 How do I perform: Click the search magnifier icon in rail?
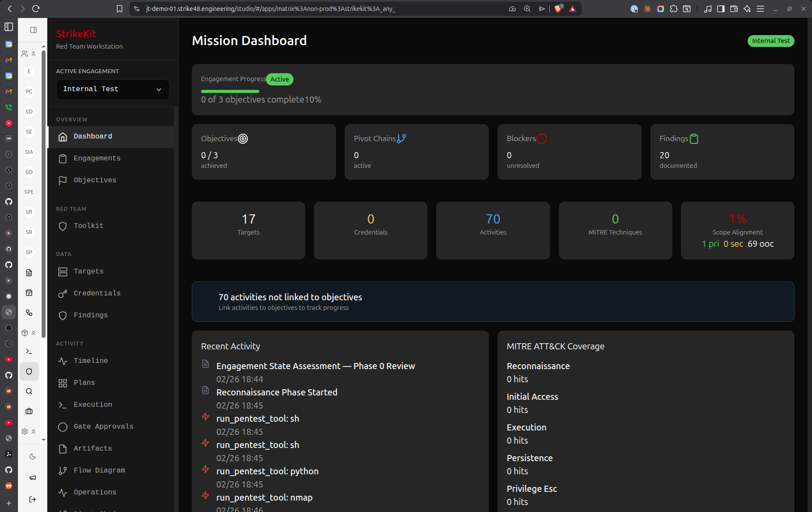tap(29, 391)
